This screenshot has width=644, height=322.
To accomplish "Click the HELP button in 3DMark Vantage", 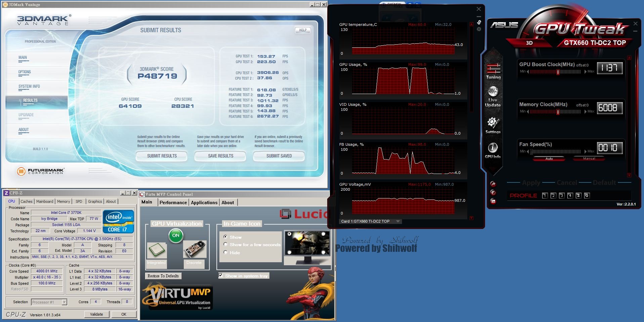I will pyautogui.click(x=303, y=30).
